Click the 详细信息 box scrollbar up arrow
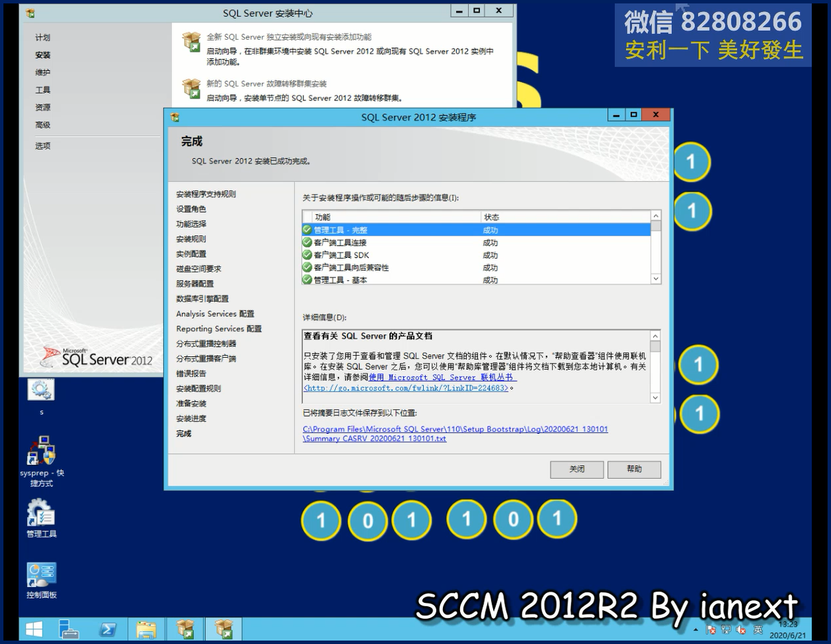The height and width of the screenshot is (644, 831). pyautogui.click(x=655, y=336)
